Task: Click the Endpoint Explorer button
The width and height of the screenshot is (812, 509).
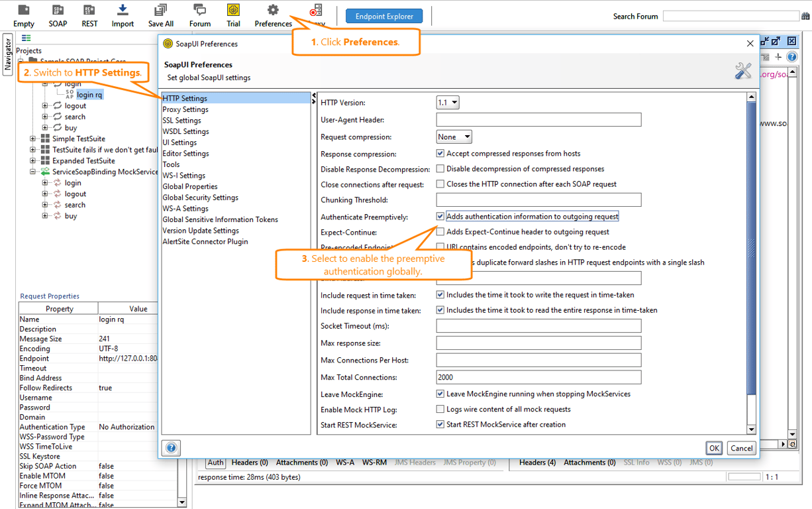Action: (x=383, y=15)
